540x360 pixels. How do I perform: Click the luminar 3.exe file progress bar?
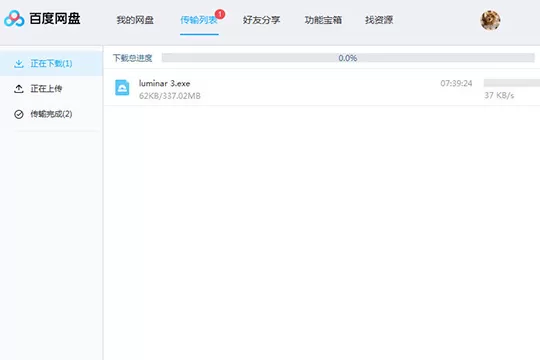pos(512,83)
